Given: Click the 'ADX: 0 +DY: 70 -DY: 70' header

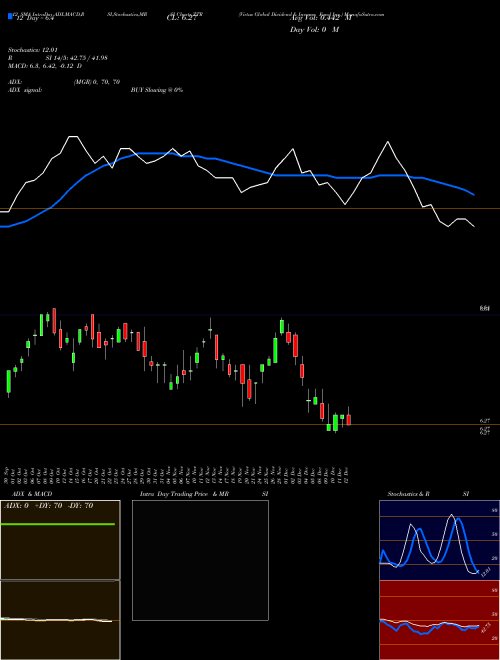Looking at the screenshot, I should coord(48,506).
